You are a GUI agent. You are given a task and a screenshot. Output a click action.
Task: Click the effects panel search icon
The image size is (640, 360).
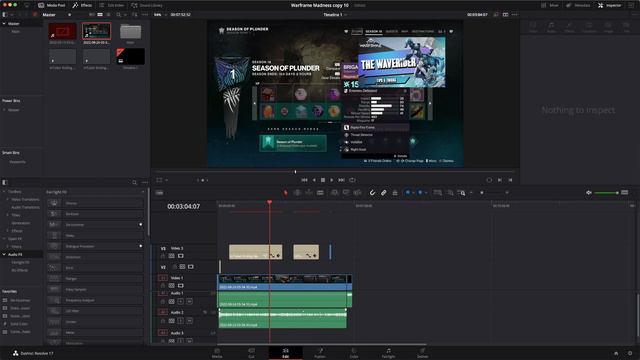[x=134, y=182]
